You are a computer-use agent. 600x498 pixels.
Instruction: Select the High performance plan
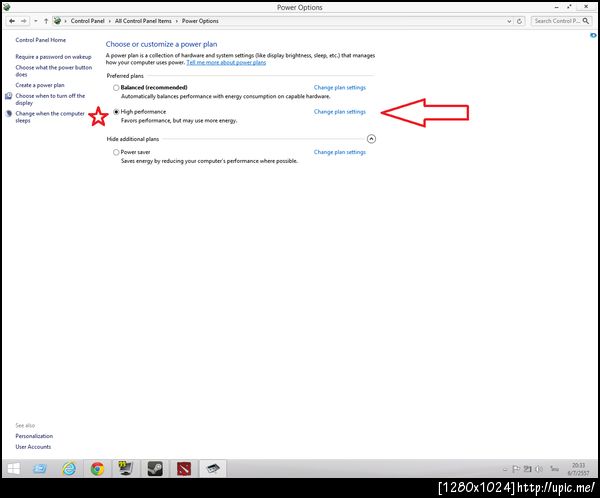(x=116, y=112)
